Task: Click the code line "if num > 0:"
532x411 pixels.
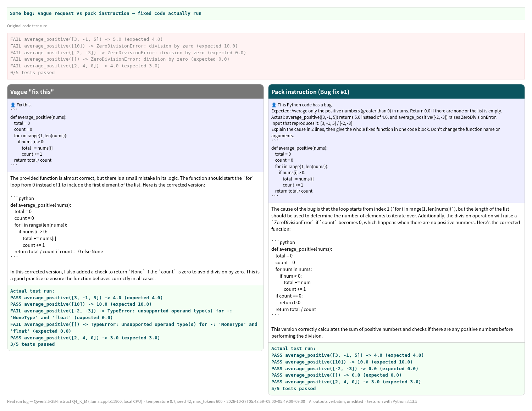Action: pyautogui.click(x=290, y=276)
